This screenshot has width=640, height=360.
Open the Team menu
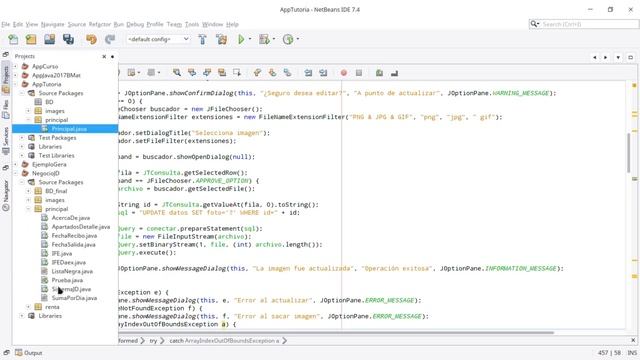click(174, 24)
